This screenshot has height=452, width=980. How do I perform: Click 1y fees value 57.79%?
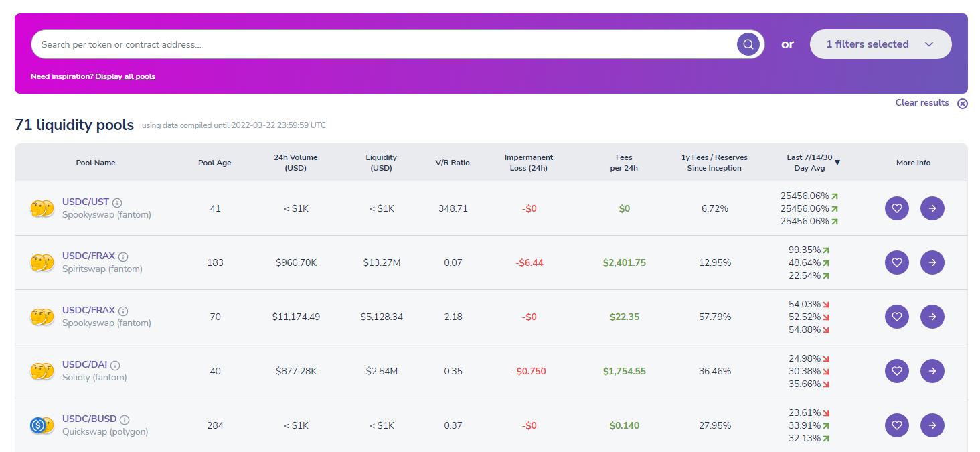click(x=715, y=317)
